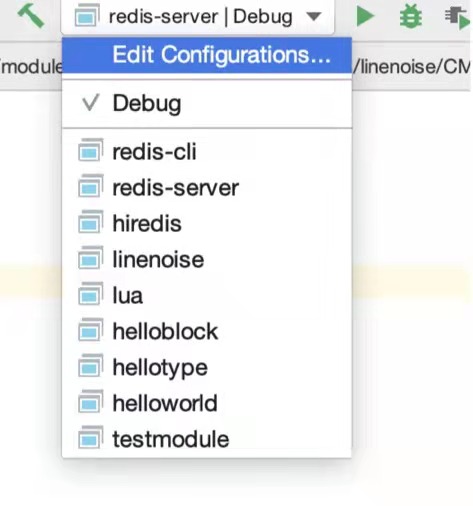Click the redis-cli target icon

point(91,150)
